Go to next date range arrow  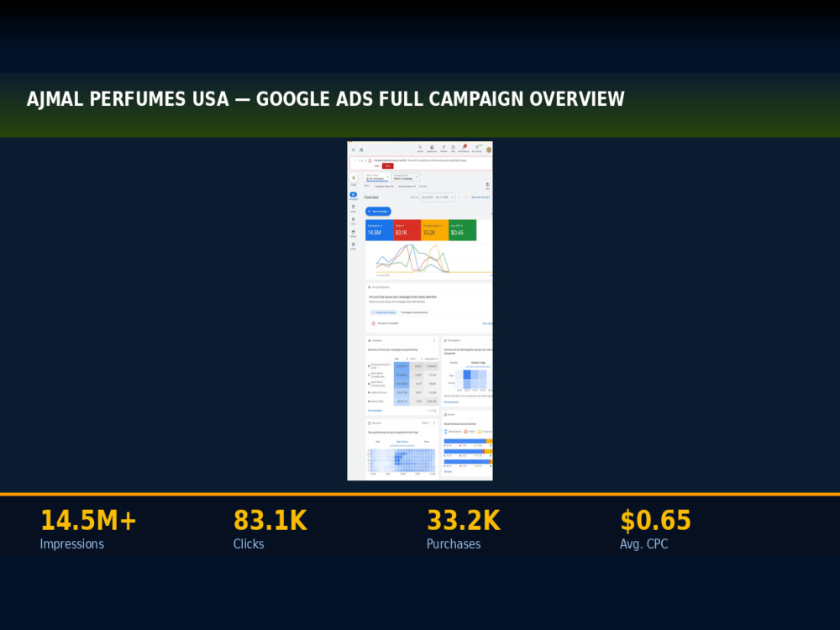(466, 197)
